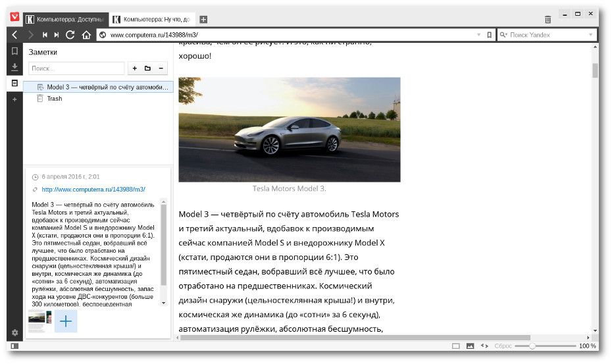Click the Fast Forward navigation button
Viewport: 612px width, 364px height.
[57, 35]
